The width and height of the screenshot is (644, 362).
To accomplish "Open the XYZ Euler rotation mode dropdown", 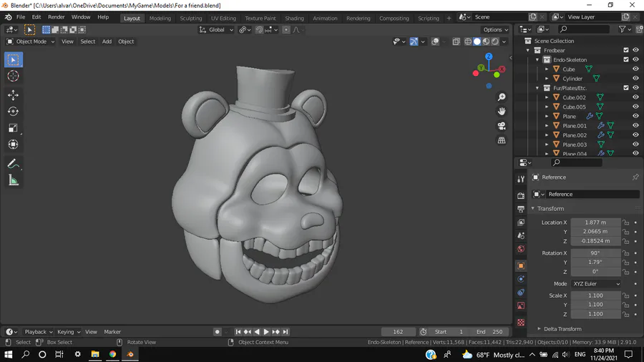I will click(x=595, y=283).
